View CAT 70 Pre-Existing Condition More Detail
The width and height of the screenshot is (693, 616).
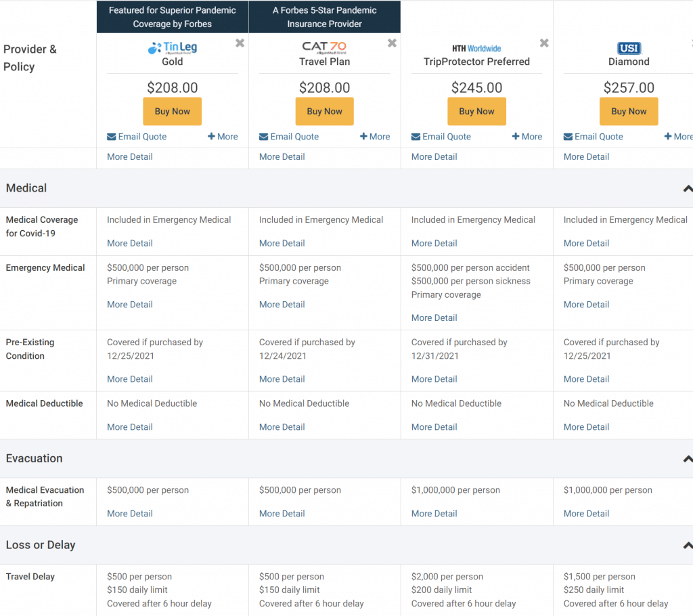(x=282, y=379)
